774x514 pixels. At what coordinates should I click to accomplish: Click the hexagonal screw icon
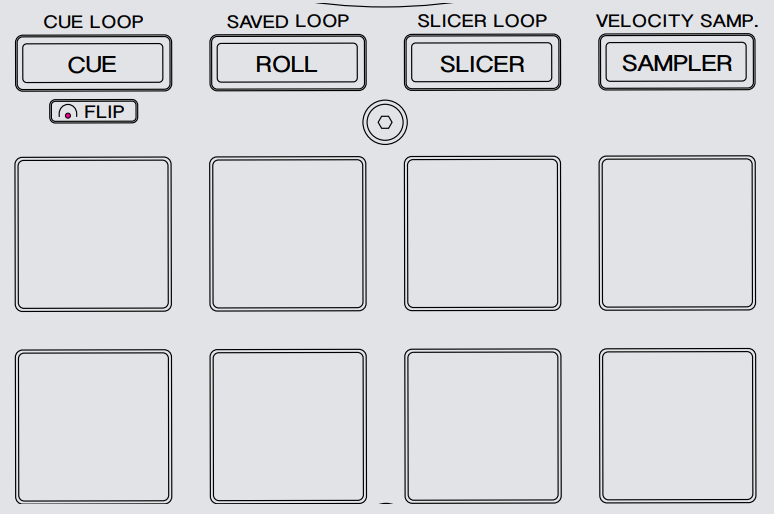(x=385, y=122)
